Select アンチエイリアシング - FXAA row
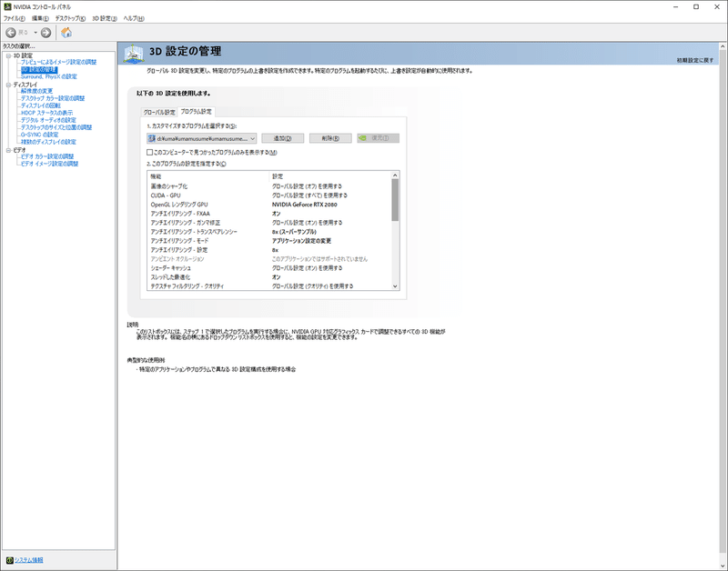728x571 pixels. (269, 214)
